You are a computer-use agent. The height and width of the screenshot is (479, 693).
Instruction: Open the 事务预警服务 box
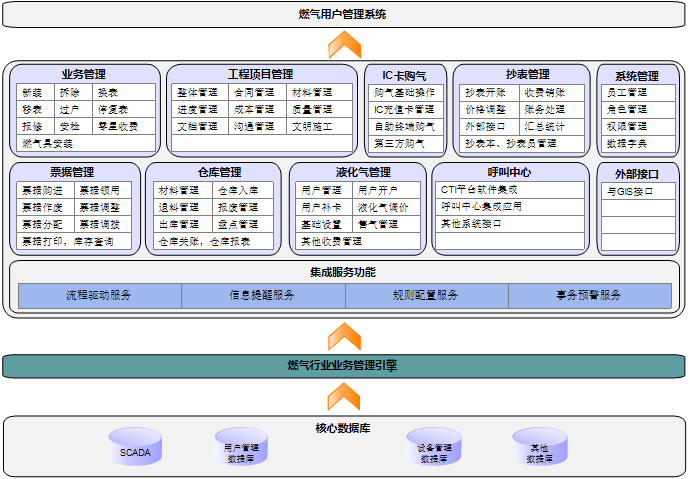[x=589, y=296]
